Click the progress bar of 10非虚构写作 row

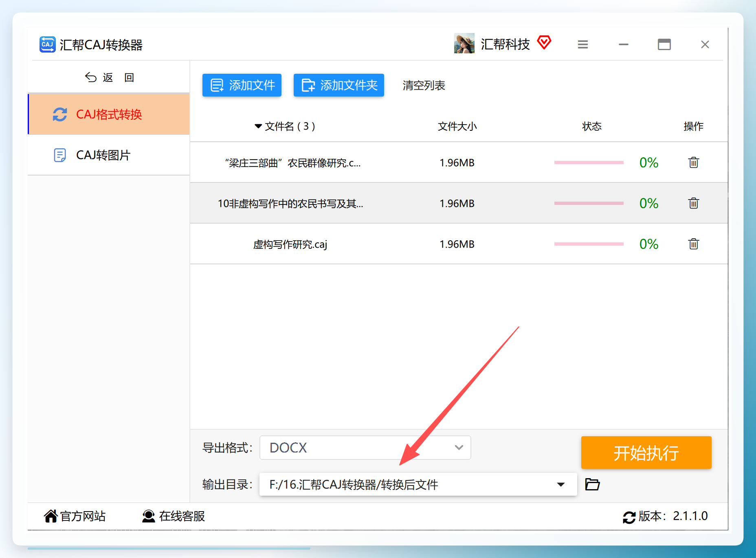point(589,203)
